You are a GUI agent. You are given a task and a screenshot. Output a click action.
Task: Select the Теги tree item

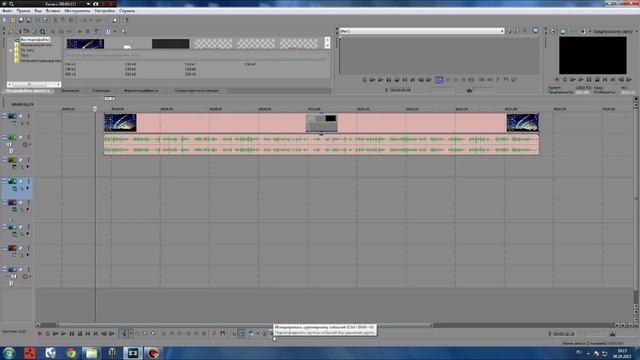click(x=24, y=56)
